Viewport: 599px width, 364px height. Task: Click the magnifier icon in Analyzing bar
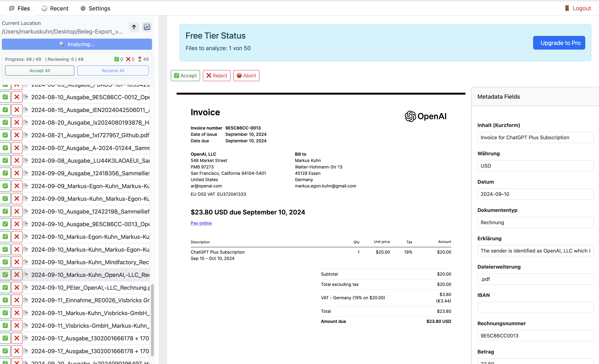coord(62,44)
